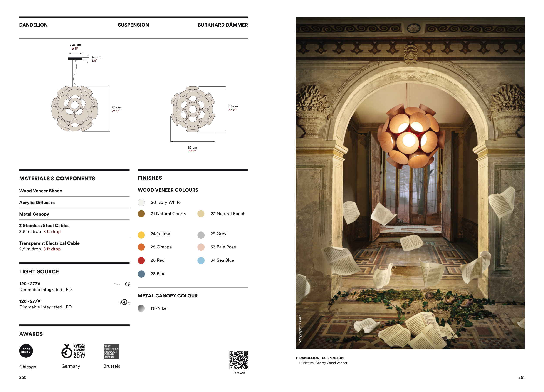Click the CE certification mark
The height and width of the screenshot is (392, 544).
[127, 284]
